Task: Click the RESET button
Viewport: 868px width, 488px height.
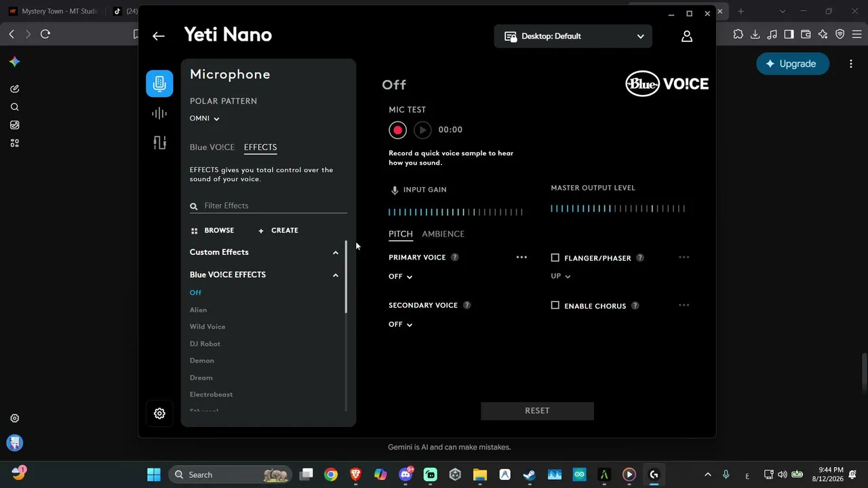Action: 537,411
